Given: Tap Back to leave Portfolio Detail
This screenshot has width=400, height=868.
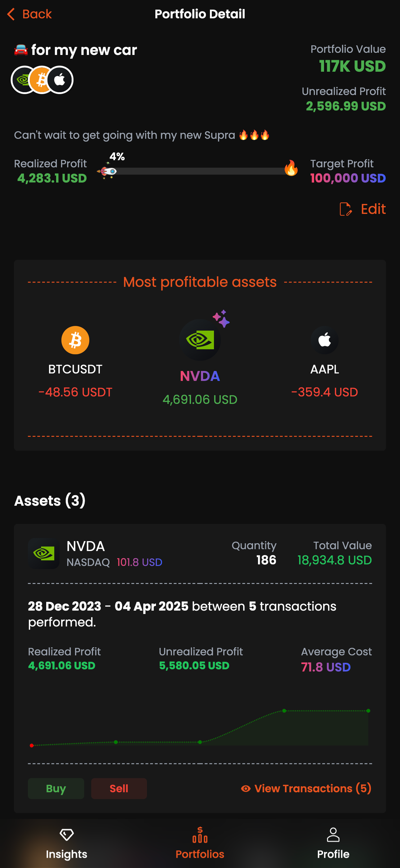Looking at the screenshot, I should (x=30, y=14).
